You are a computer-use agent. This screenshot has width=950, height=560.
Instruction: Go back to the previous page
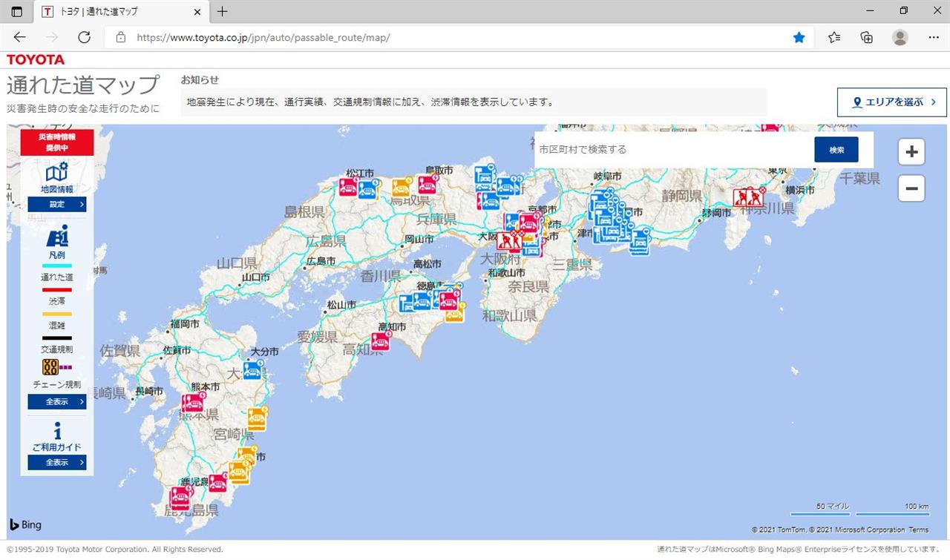coord(20,37)
